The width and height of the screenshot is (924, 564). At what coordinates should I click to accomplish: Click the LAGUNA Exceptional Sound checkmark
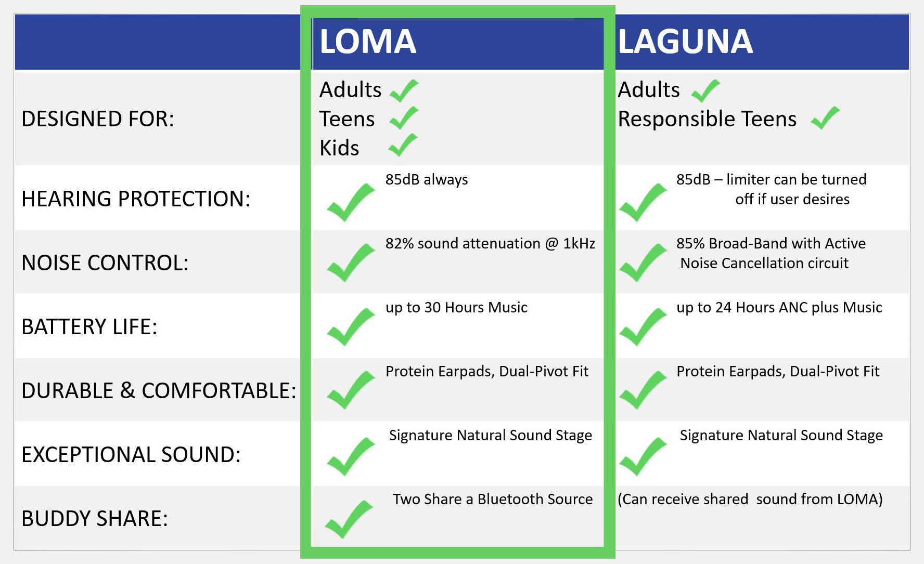(x=643, y=456)
